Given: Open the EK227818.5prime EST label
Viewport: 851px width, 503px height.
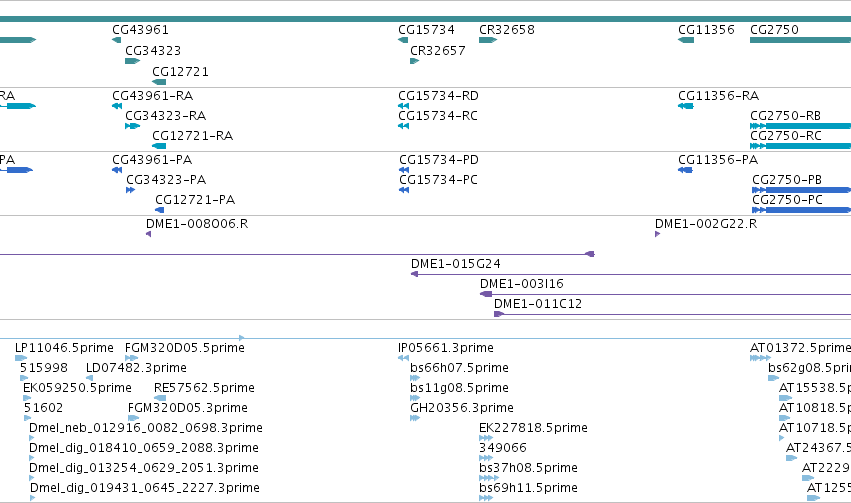Looking at the screenshot, I should pos(533,428).
